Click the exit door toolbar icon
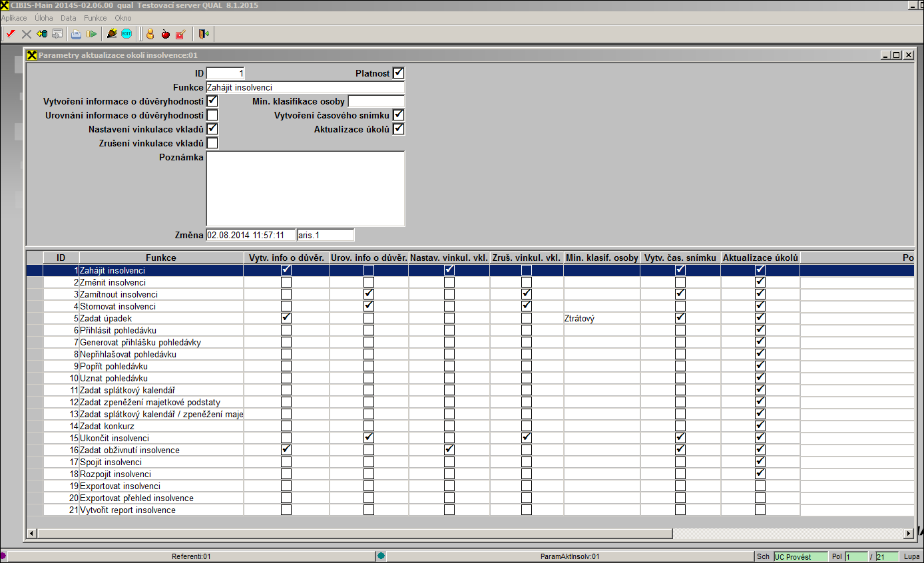 [x=204, y=34]
